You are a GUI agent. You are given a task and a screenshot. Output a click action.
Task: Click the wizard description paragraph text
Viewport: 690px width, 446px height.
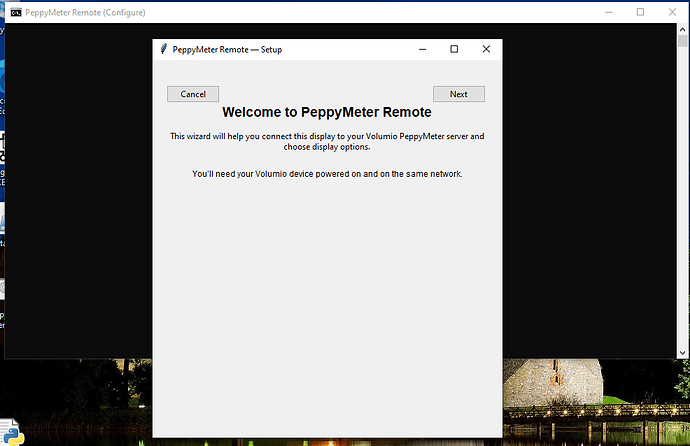coord(326,141)
